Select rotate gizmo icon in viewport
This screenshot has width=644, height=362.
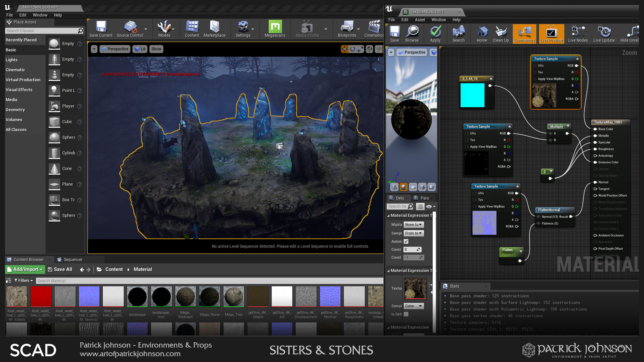tap(353, 49)
